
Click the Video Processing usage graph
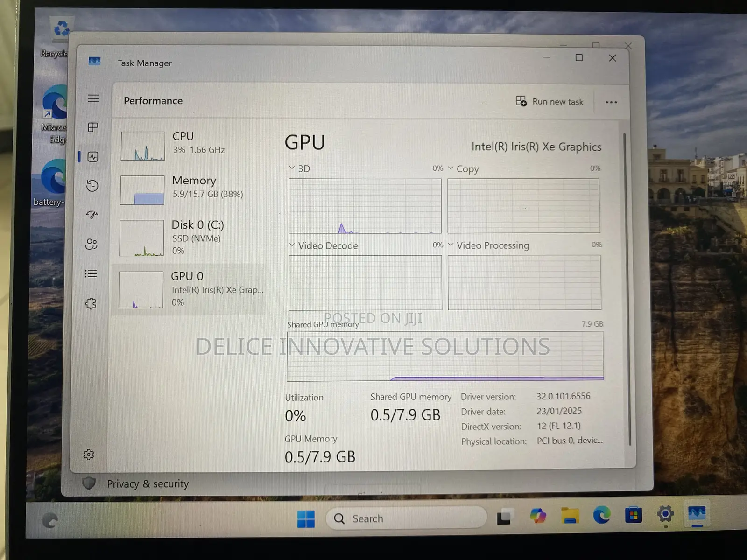[x=525, y=282]
